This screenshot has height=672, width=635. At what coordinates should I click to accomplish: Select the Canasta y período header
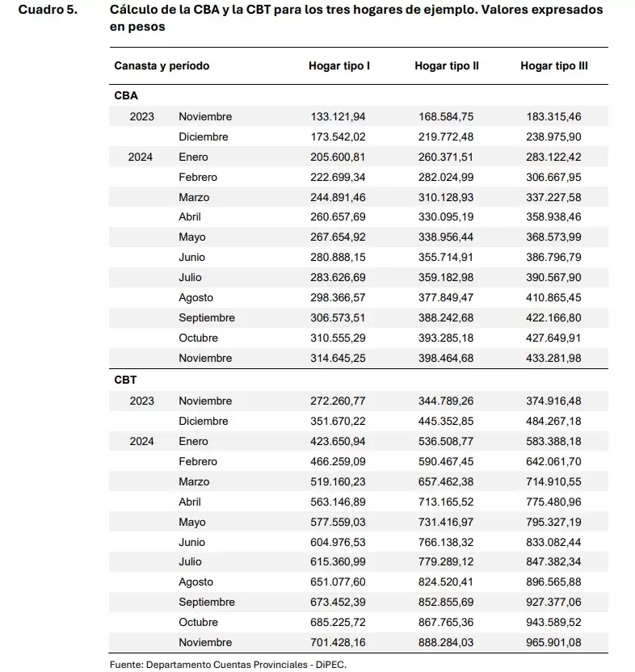click(162, 66)
